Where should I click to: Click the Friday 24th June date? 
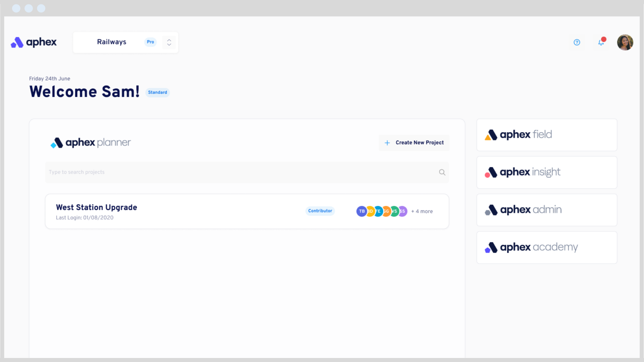50,78
